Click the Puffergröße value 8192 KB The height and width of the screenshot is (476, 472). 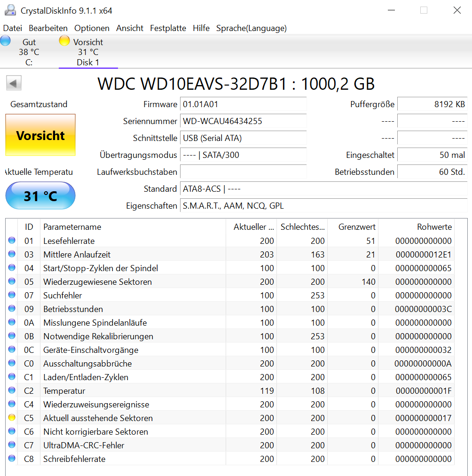click(433, 104)
